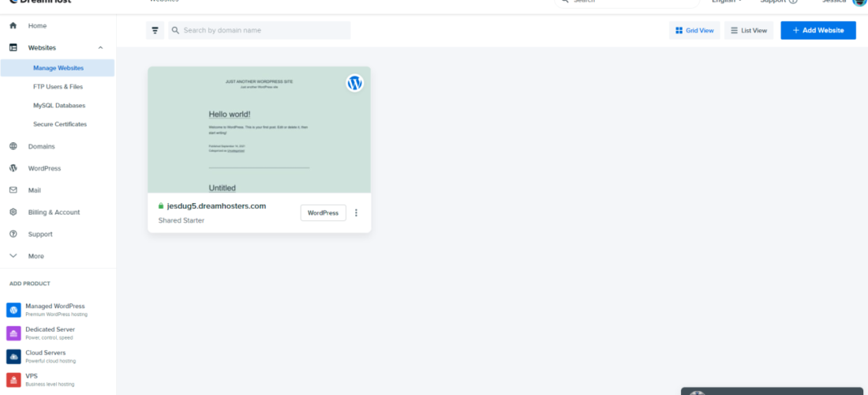Click the WordPress badge on site thumbnail
Screen dimensions: 868x395
pyautogui.click(x=355, y=83)
